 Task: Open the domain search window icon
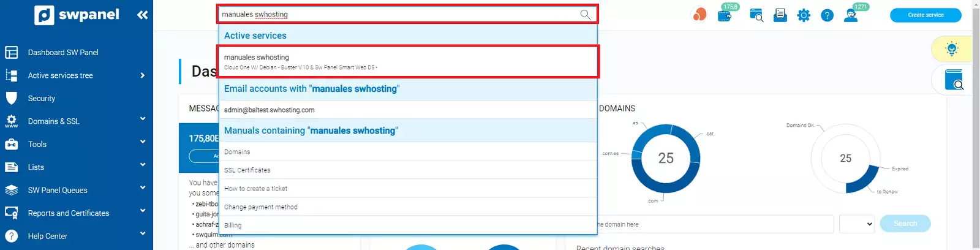[x=756, y=15]
